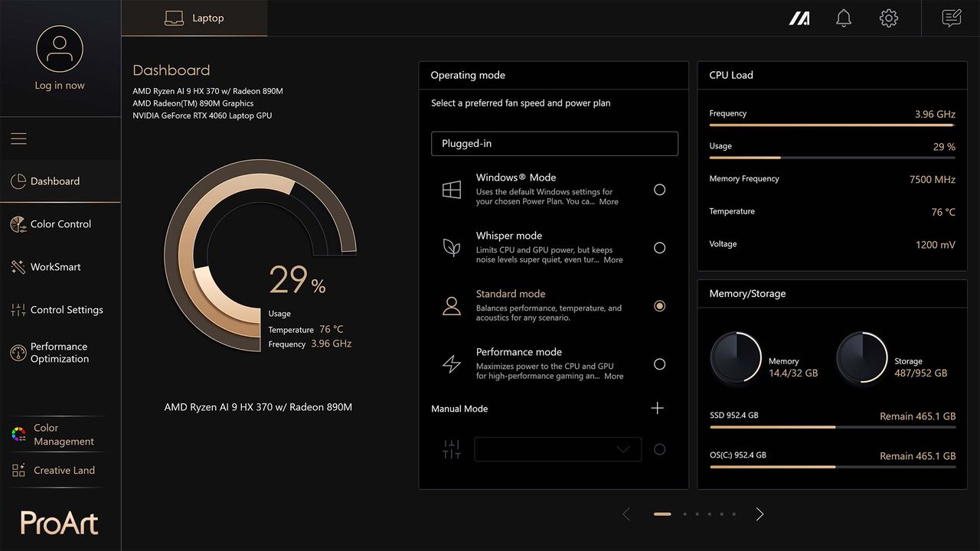980x551 pixels.
Task: Go to next dashboard page arrow
Action: pos(759,514)
